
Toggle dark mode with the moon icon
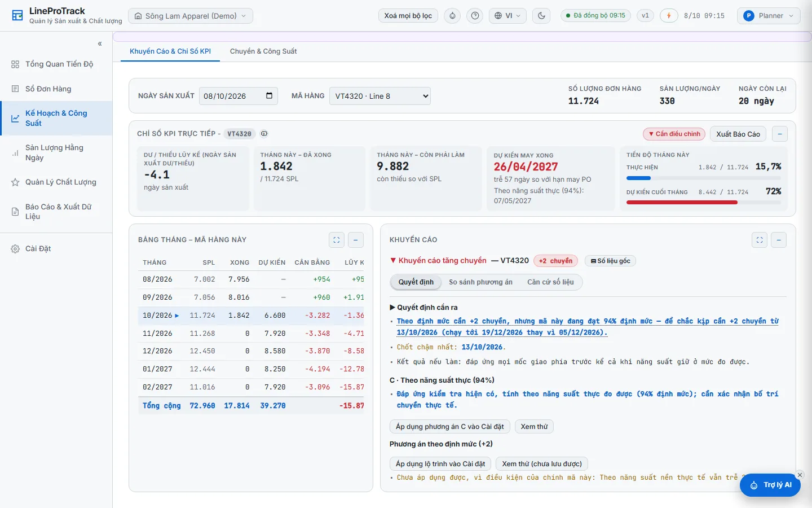point(542,16)
